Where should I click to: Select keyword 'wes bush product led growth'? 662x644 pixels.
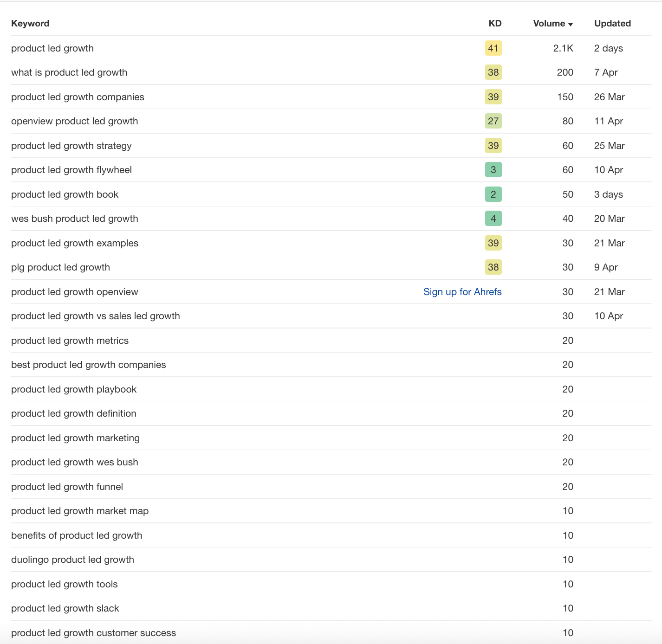tap(75, 219)
